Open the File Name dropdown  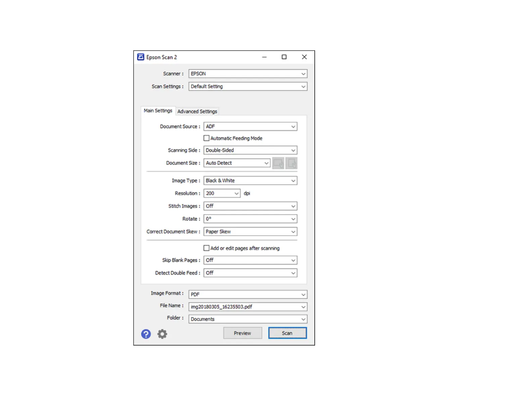click(248, 307)
